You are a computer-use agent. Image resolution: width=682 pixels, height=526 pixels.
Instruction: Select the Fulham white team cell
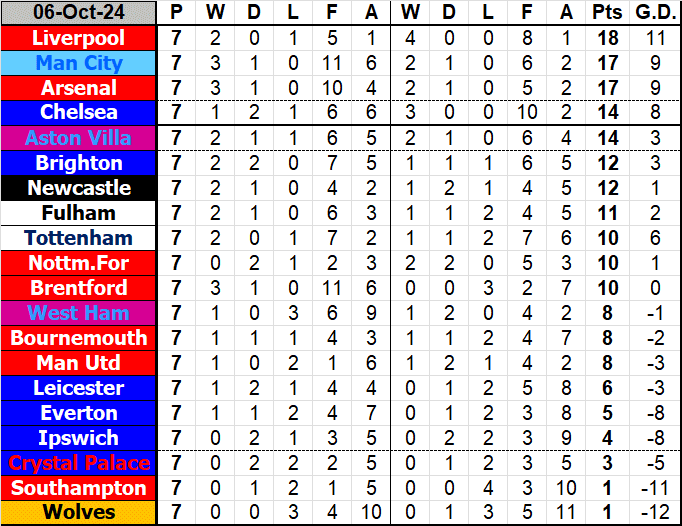pos(79,213)
